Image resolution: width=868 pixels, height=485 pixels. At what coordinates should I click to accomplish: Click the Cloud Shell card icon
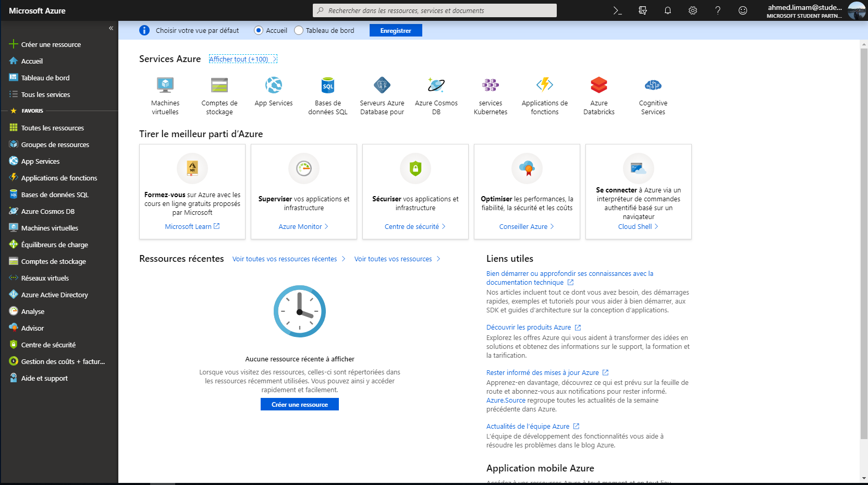pyautogui.click(x=639, y=168)
